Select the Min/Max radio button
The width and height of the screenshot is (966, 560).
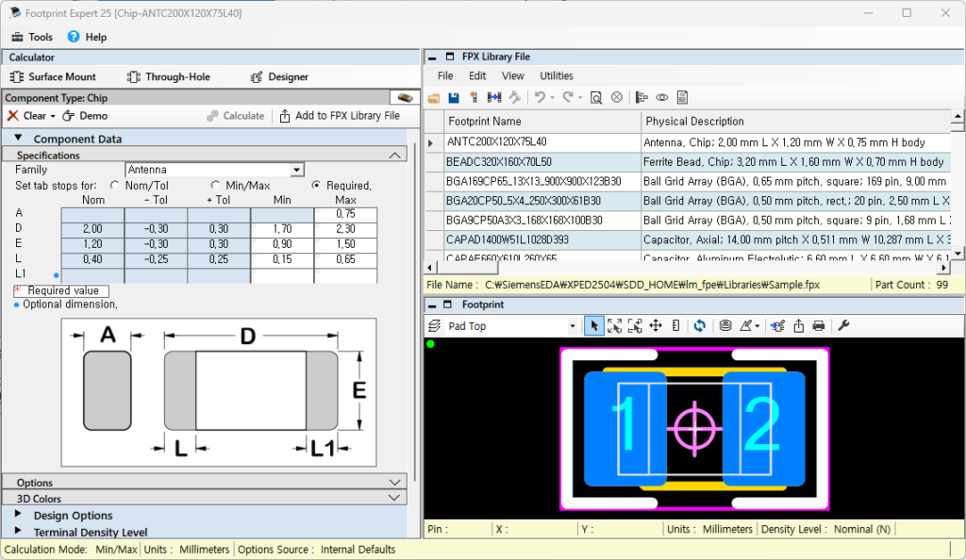[x=216, y=186]
